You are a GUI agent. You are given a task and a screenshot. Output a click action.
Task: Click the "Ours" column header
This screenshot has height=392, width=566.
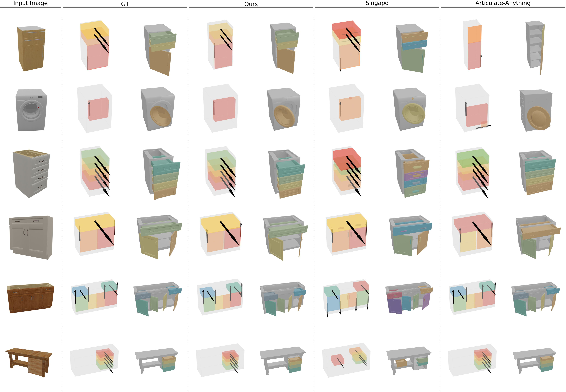tap(251, 4)
